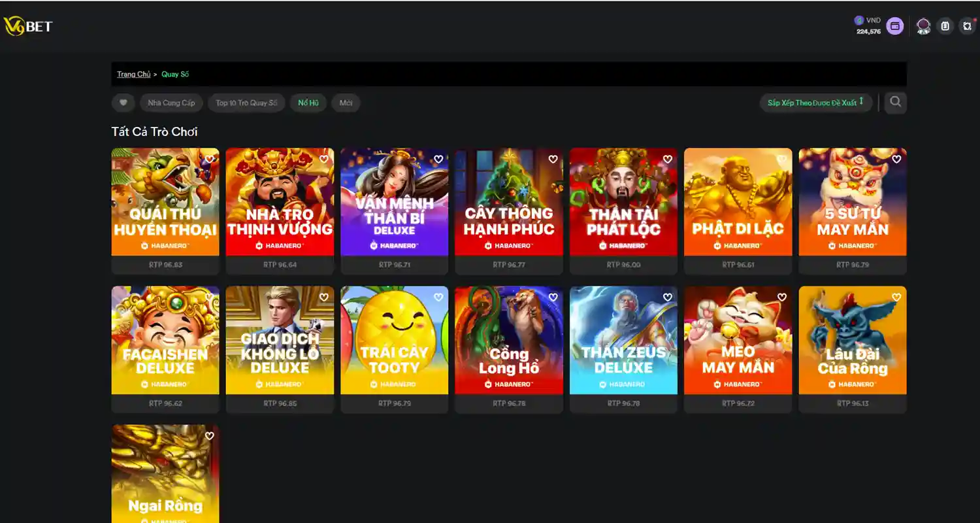Go to Trang Chủ via breadcrumb
The height and width of the screenshot is (523, 980).
click(x=133, y=74)
